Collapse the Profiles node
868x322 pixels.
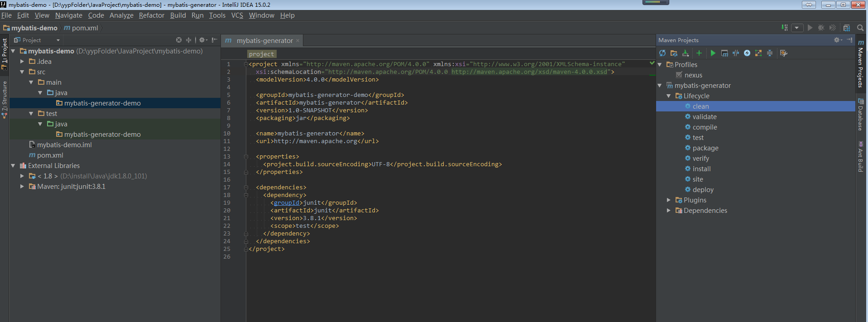(660, 65)
